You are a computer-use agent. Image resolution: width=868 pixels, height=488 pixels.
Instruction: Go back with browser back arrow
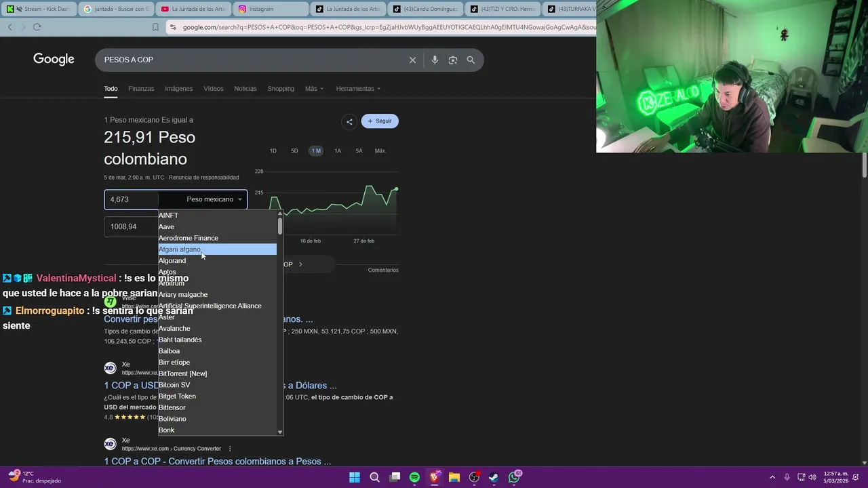(9, 27)
